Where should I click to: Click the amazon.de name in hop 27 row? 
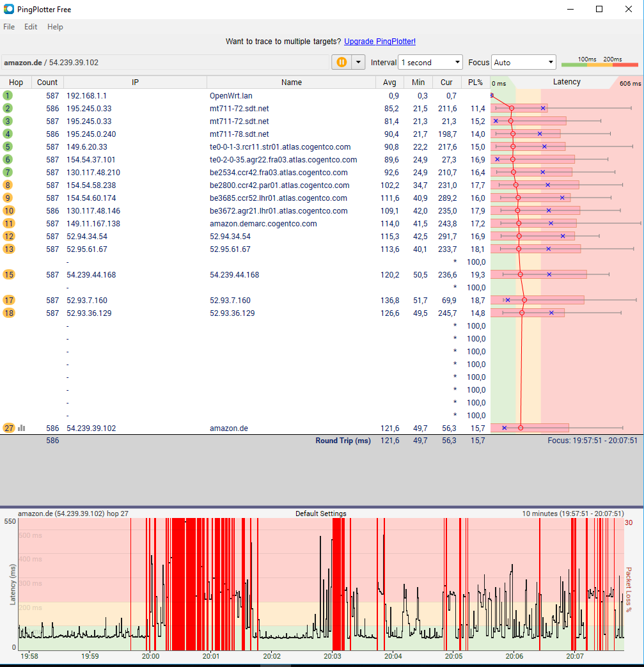(x=229, y=428)
